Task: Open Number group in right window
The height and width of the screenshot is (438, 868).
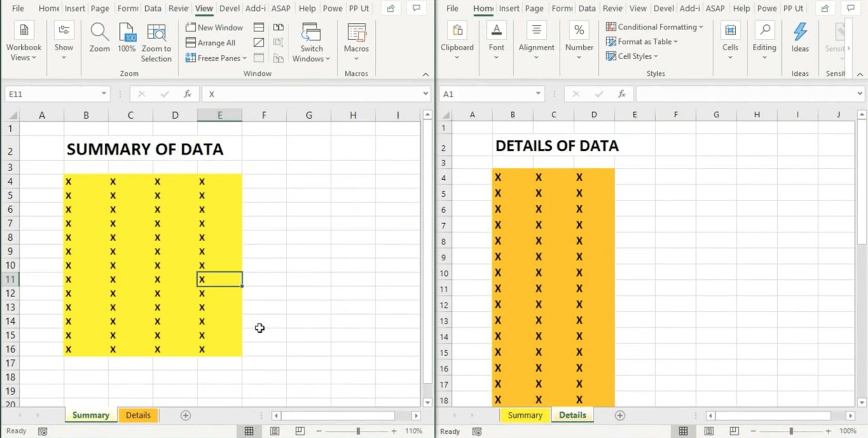Action: coord(579,41)
